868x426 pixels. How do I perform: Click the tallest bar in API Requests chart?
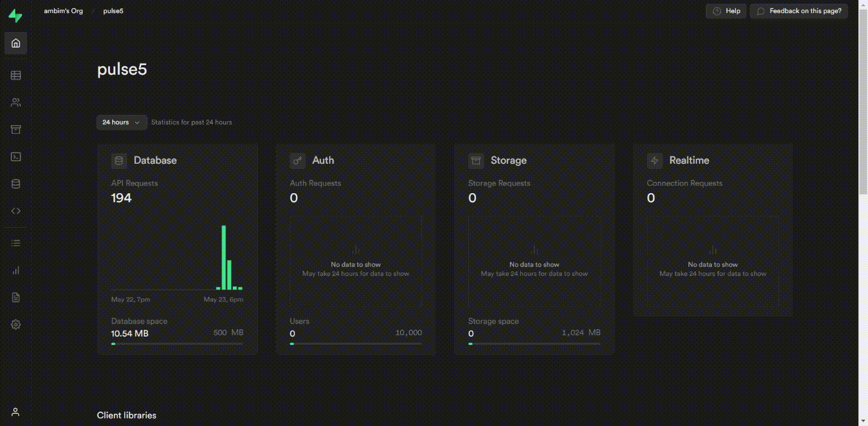tap(224, 258)
